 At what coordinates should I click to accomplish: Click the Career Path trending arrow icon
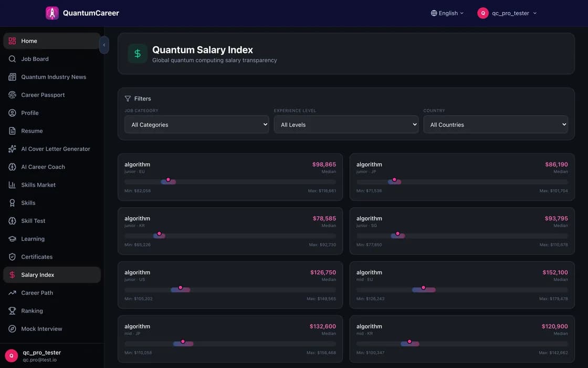tap(13, 293)
